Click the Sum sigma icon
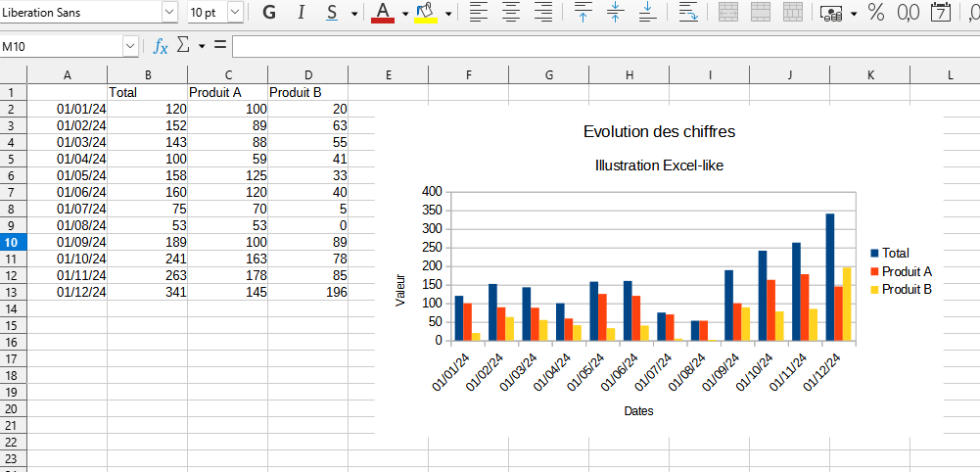 click(183, 45)
